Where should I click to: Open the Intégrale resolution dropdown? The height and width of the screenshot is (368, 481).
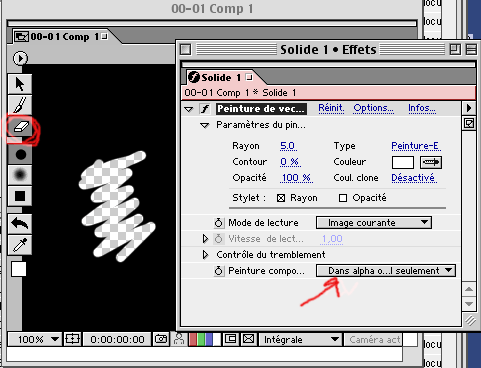[300, 340]
